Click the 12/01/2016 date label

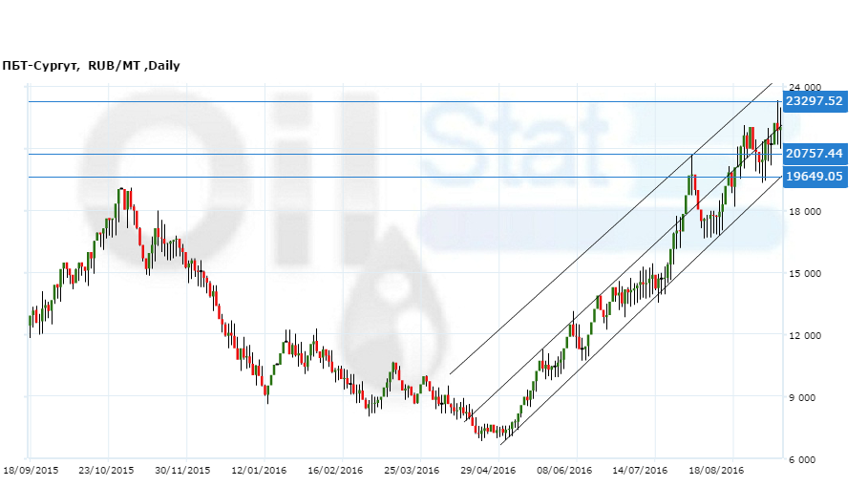tap(259, 470)
